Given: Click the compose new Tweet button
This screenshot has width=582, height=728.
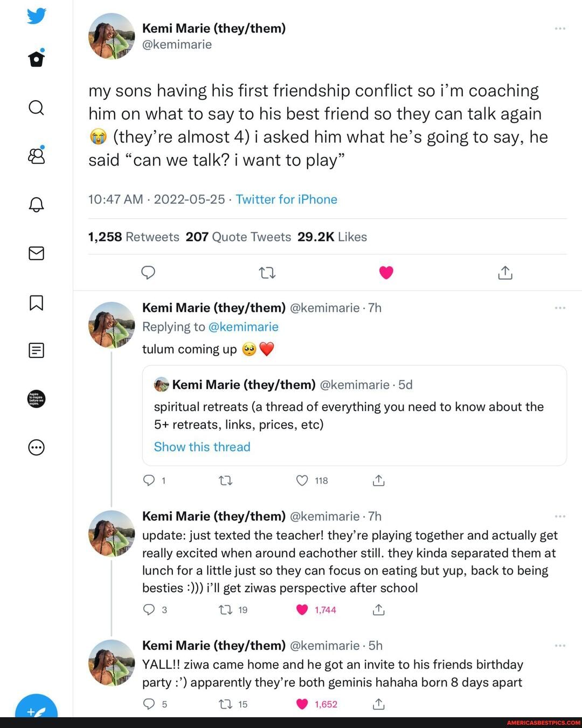Looking at the screenshot, I should coord(36,711).
